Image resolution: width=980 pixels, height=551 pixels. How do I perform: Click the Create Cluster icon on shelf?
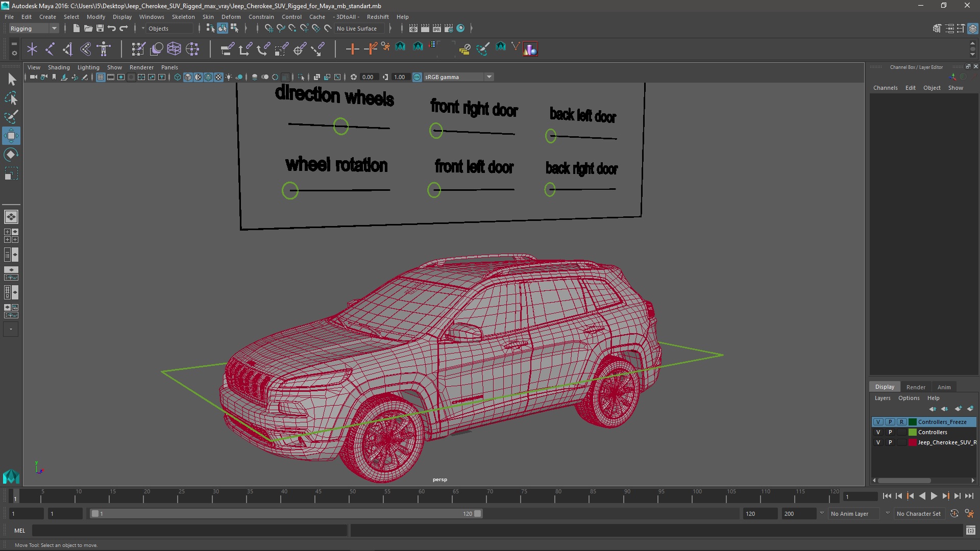point(192,49)
